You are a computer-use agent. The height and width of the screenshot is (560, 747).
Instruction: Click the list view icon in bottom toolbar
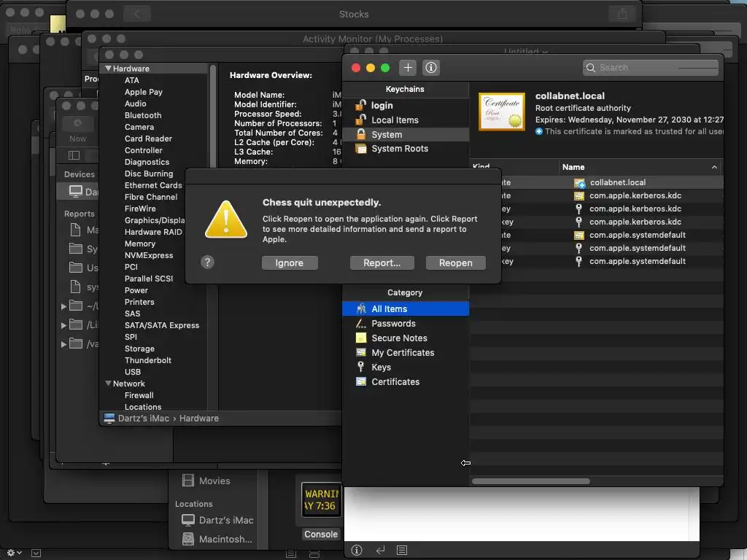click(402, 551)
